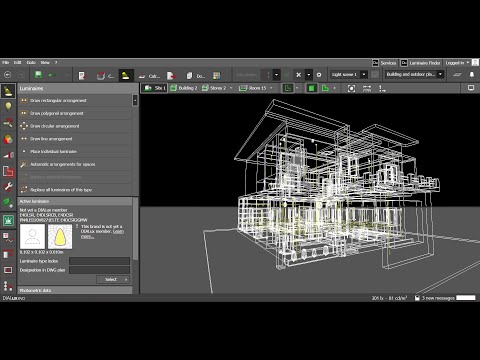Click the back arrow navigation icon
Viewport: 480px width, 360px height.
point(8,75)
